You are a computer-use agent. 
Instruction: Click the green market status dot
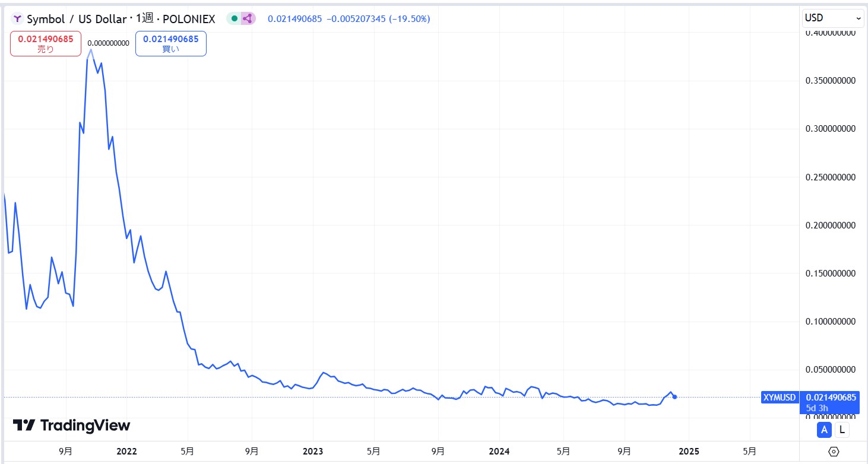[235, 18]
